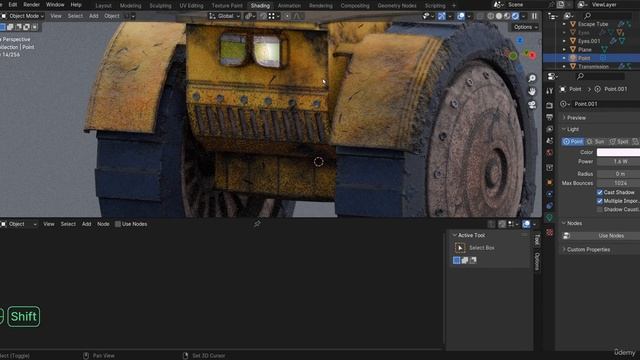640x360 pixels.
Task: Select Sun light type
Action: click(596, 142)
